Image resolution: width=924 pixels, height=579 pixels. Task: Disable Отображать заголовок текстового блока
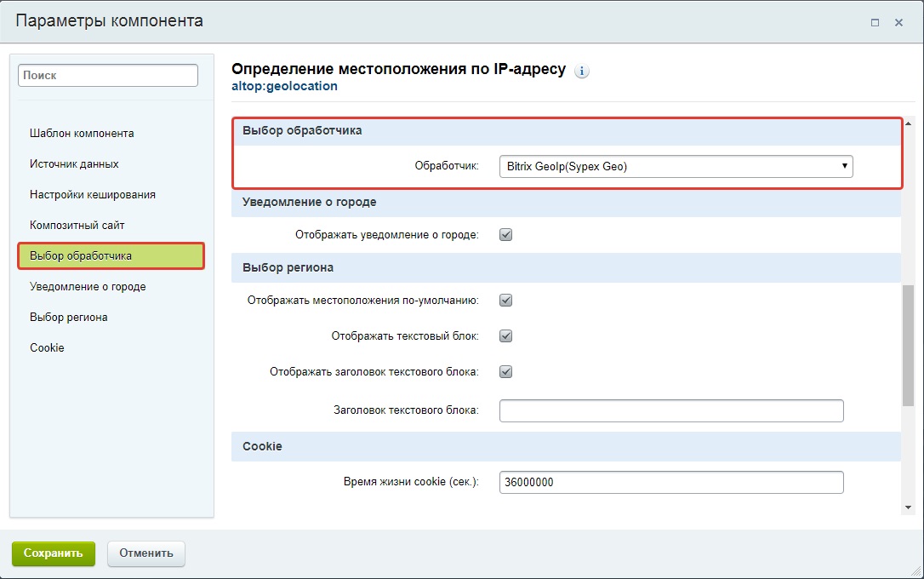coord(505,371)
